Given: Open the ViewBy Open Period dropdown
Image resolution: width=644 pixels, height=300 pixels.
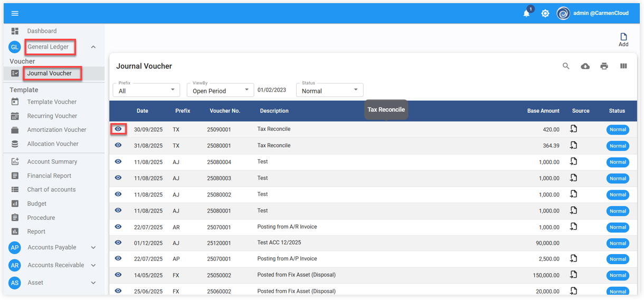Looking at the screenshot, I should pos(220,90).
